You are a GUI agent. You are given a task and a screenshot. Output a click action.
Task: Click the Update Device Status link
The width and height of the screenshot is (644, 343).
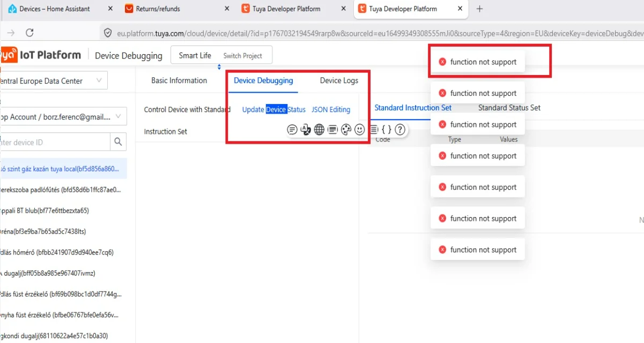(274, 109)
